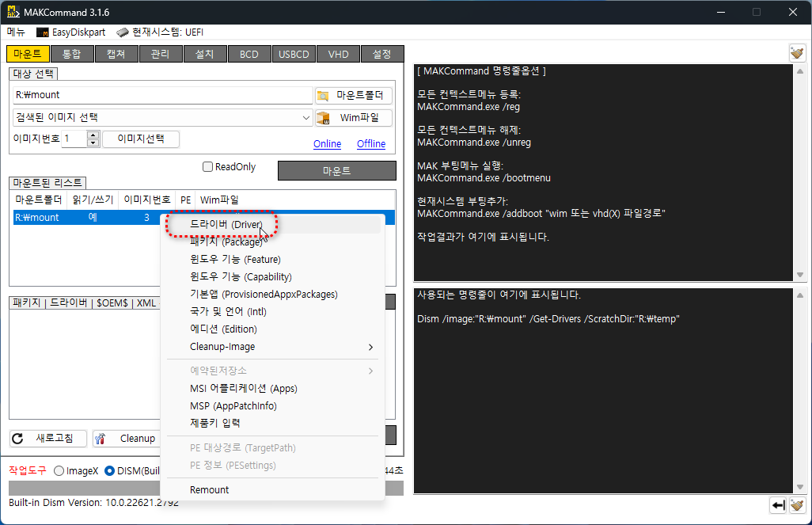Choose 기본앱 (ProvisionedAppxPackages) entry
The image size is (812, 525).
pos(273,295)
